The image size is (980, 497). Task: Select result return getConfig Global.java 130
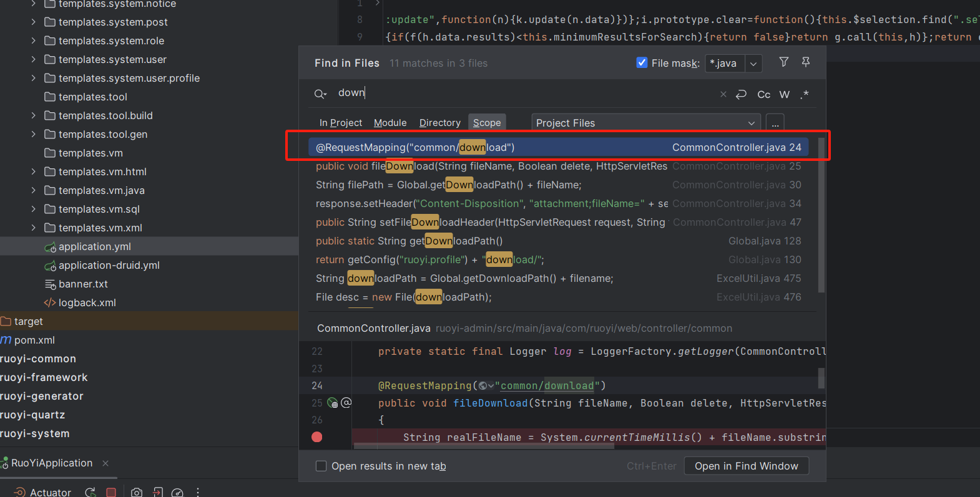559,259
